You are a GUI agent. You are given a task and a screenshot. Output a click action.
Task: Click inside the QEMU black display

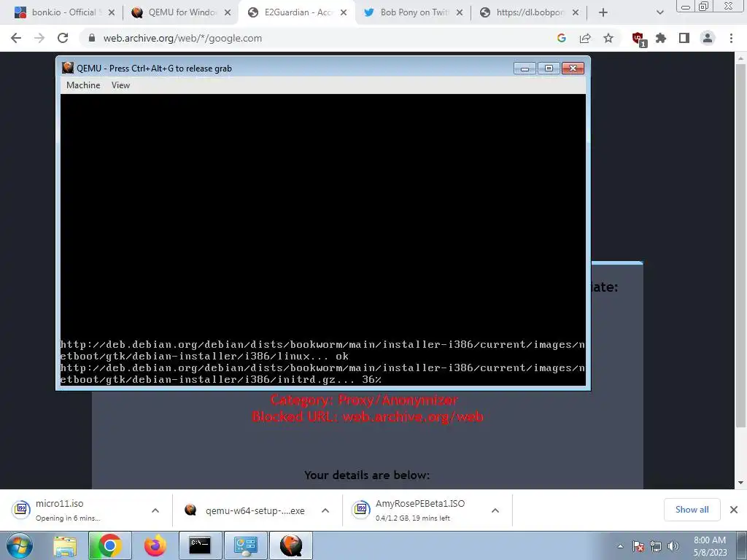[x=323, y=239]
